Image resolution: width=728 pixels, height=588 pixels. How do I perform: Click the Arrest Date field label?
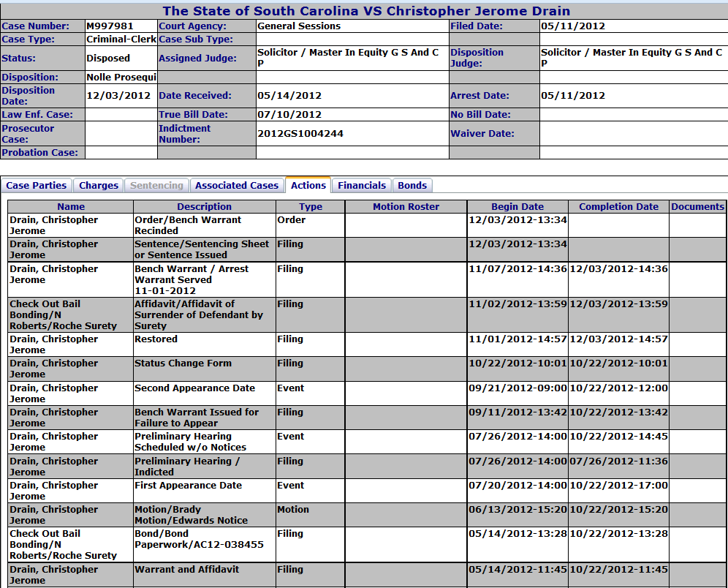coord(479,96)
